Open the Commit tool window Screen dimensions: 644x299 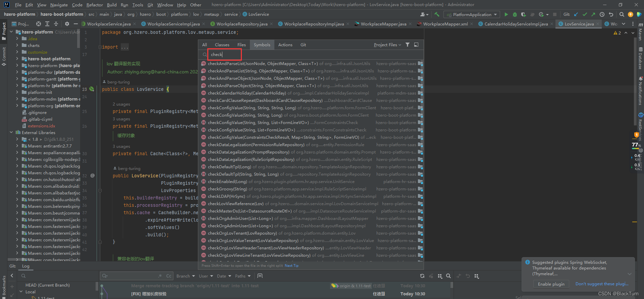4,56
